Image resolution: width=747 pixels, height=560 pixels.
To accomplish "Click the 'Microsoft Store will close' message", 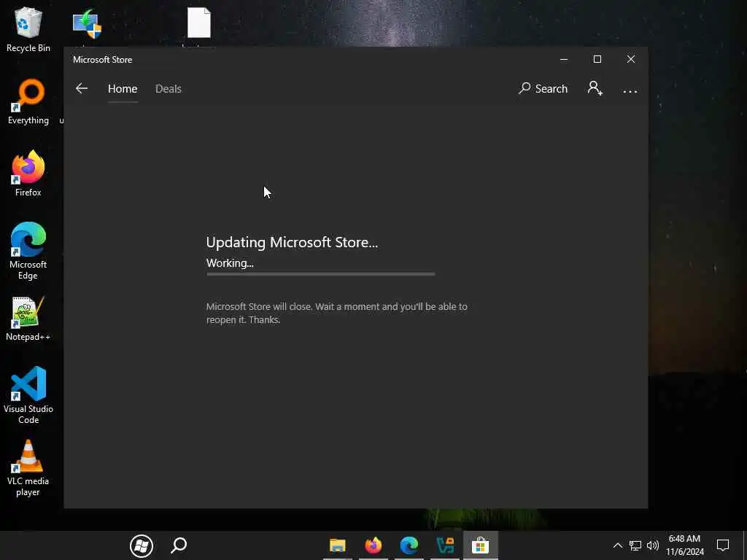I will click(337, 313).
